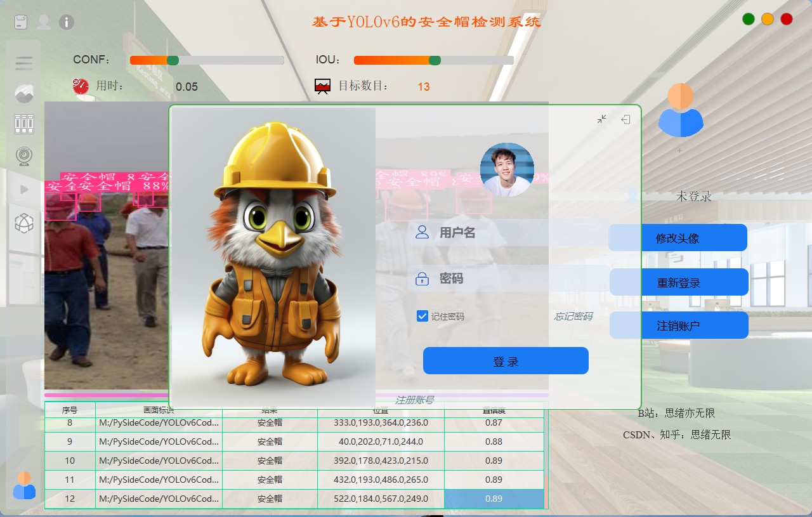This screenshot has width=812, height=517.
Task: Click the lock icon in the password field
Action: point(422,278)
